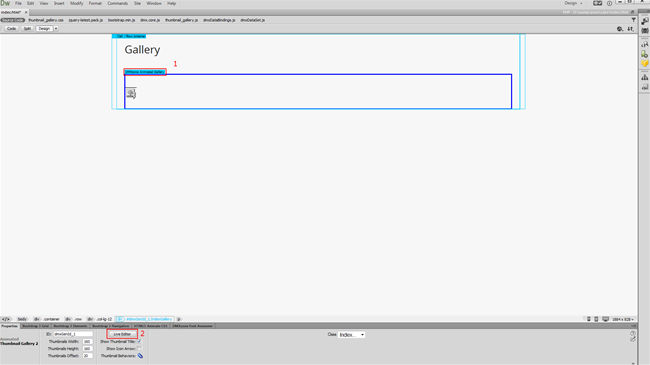Toggle the Show Thumbnail Title checkbox
The image size is (650, 365).
click(139, 341)
